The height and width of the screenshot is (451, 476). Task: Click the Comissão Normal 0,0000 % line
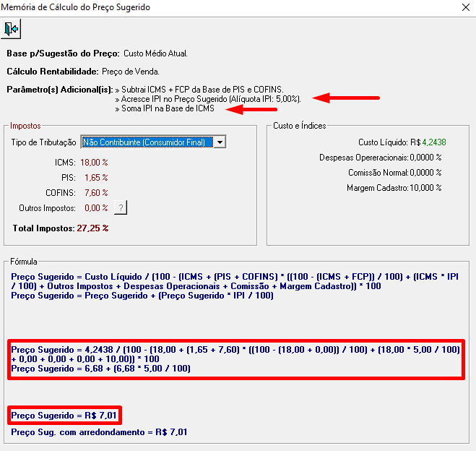pos(395,173)
